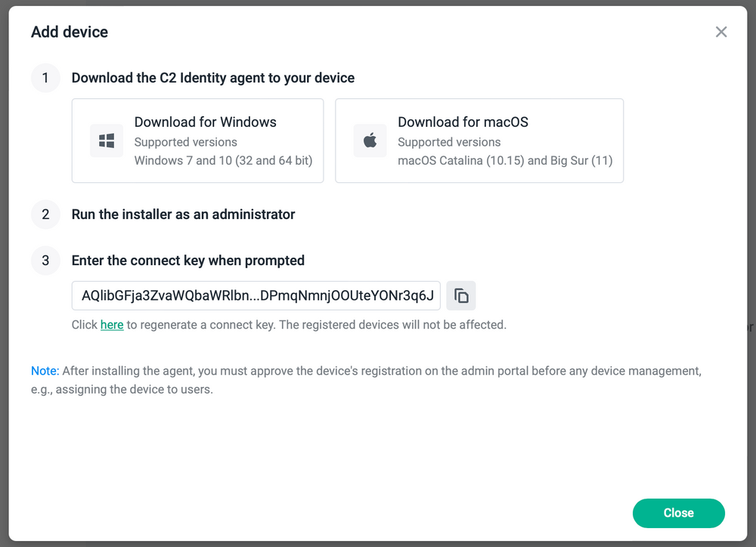Click the Run installer as administrator heading
756x547 pixels.
183,215
